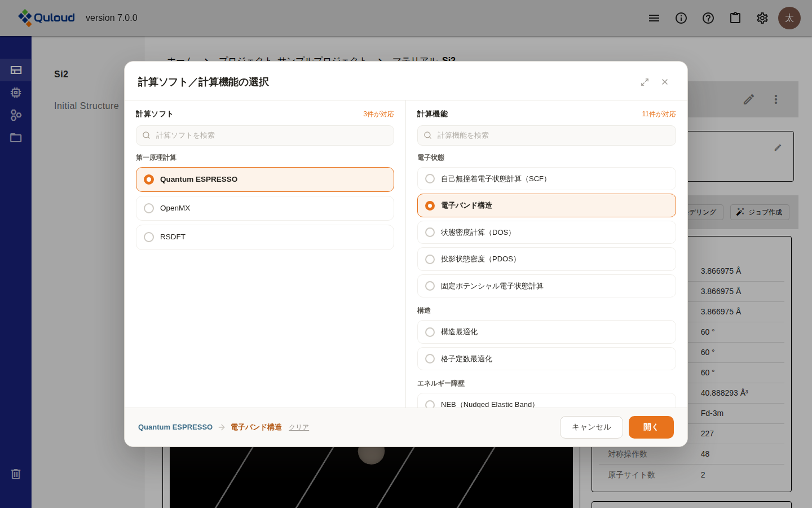Select 構造最適化 option

tap(546, 332)
